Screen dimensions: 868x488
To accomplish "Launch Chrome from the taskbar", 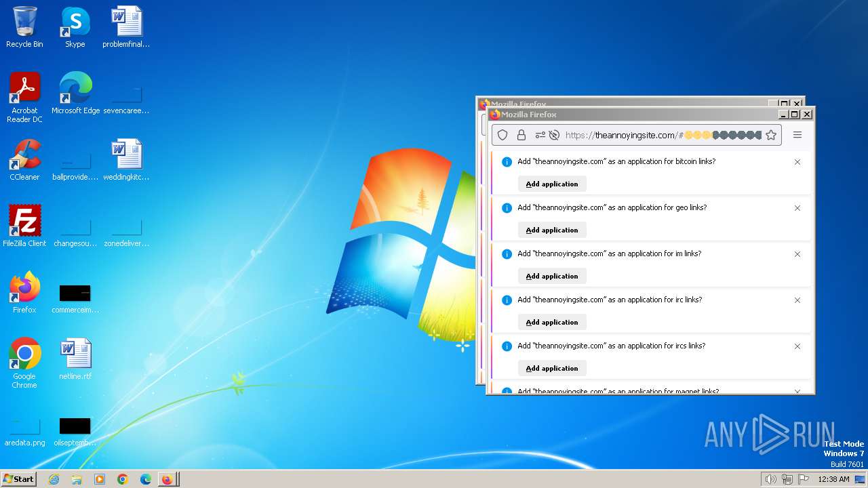I will coord(122,479).
